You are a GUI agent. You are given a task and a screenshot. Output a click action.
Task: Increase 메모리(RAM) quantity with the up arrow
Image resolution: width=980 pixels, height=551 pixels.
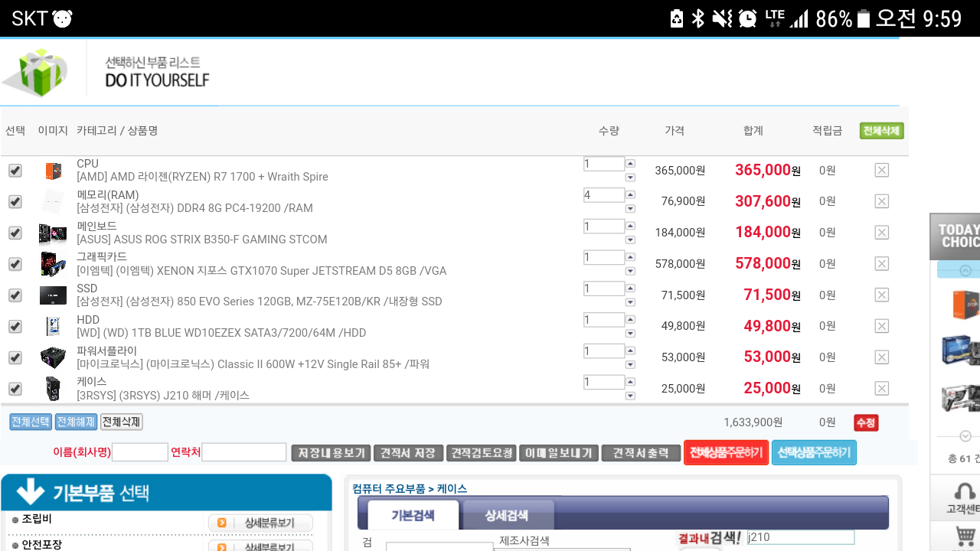630,194
